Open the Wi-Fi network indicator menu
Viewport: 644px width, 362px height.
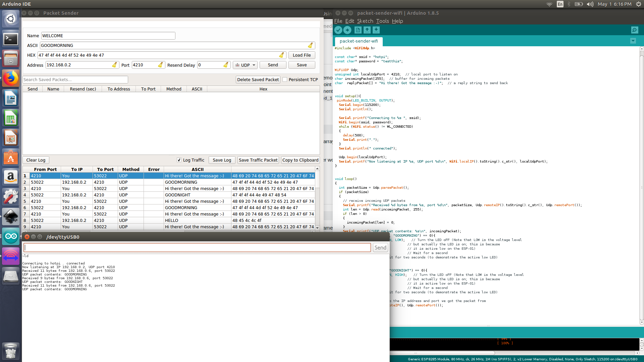click(549, 4)
